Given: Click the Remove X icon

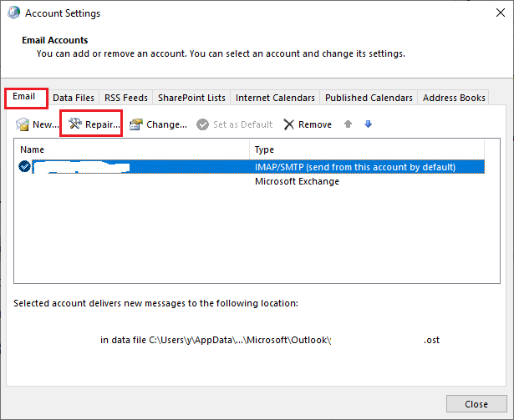Looking at the screenshot, I should click(289, 124).
